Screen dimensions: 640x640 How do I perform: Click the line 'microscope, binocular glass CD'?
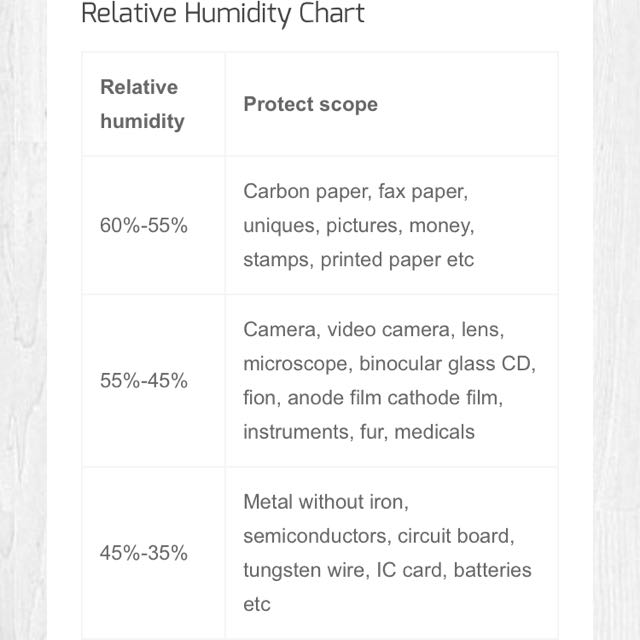[389, 363]
